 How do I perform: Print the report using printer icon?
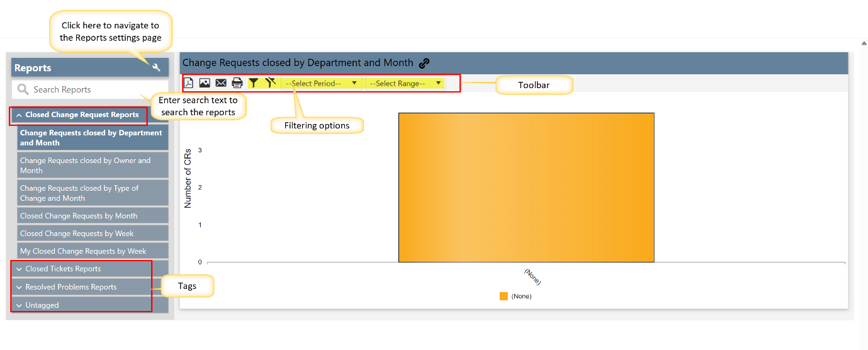(237, 83)
